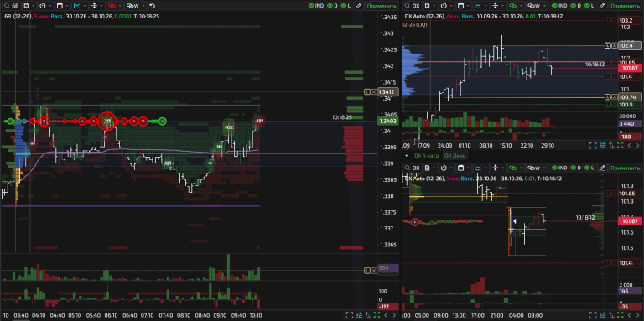Toggle D visibility in DX daily chart

point(576,6)
